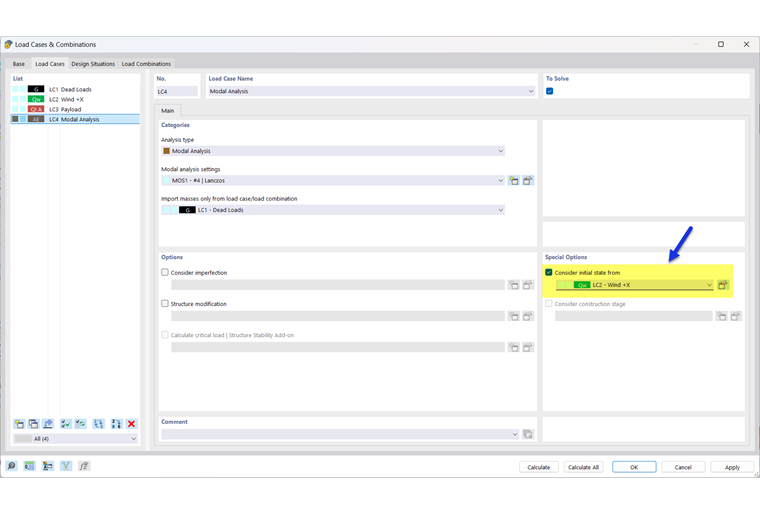The height and width of the screenshot is (514, 760).
Task: Open the help search magnifier icon
Action: pyautogui.click(x=11, y=466)
